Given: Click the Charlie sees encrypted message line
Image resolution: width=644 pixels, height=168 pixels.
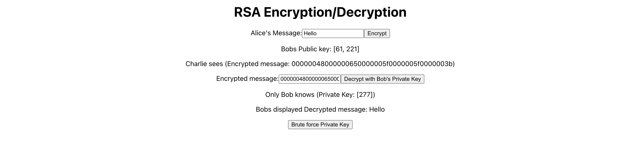Looking at the screenshot, I should click(x=320, y=64).
